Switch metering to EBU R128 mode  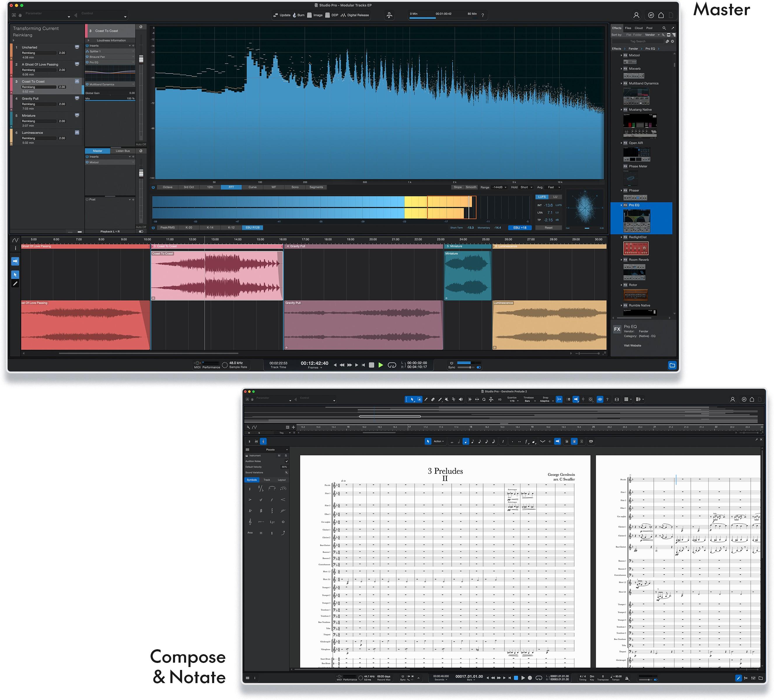pyautogui.click(x=252, y=227)
